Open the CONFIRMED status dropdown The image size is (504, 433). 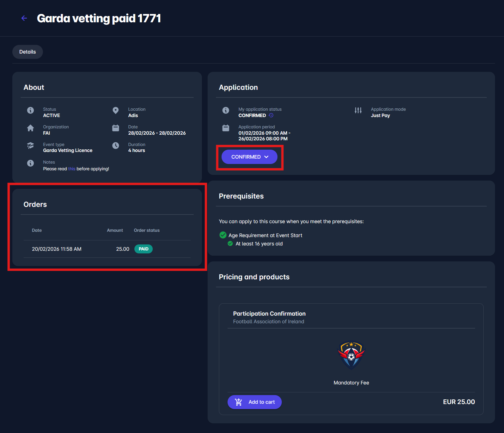tap(250, 157)
